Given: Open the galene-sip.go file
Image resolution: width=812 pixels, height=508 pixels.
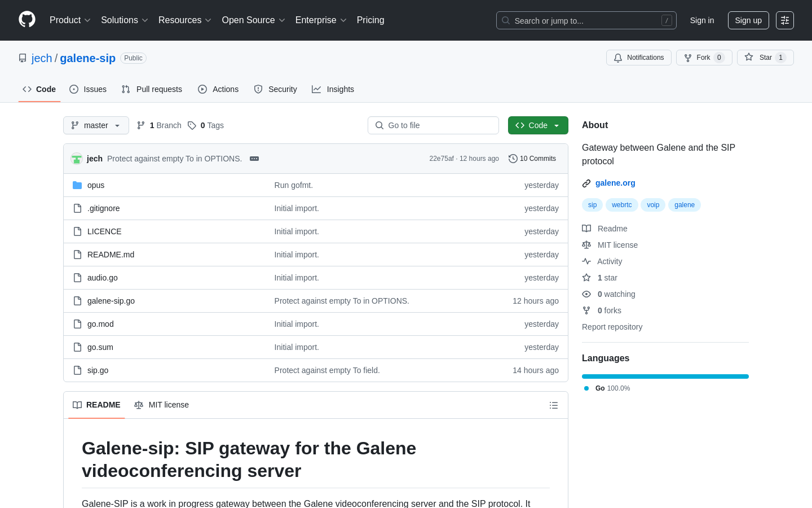Looking at the screenshot, I should [x=111, y=301].
